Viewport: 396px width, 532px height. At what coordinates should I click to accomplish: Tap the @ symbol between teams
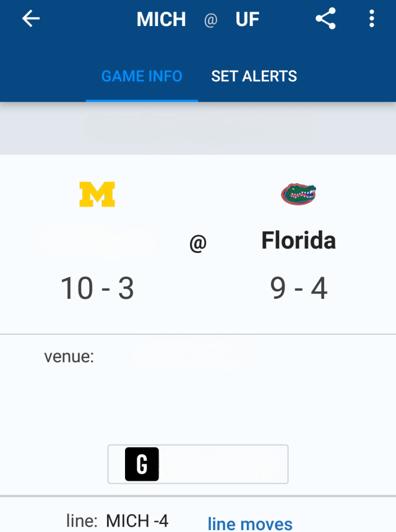(x=197, y=244)
